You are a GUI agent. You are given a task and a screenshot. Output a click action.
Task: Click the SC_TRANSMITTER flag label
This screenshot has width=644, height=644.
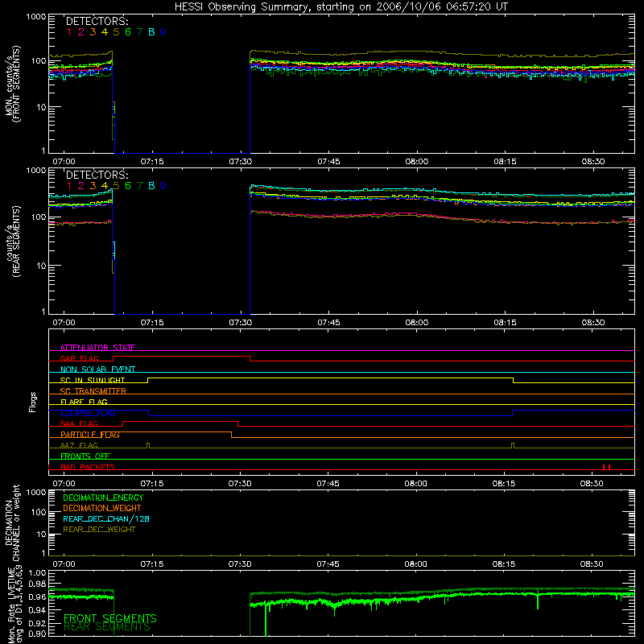[x=93, y=391]
